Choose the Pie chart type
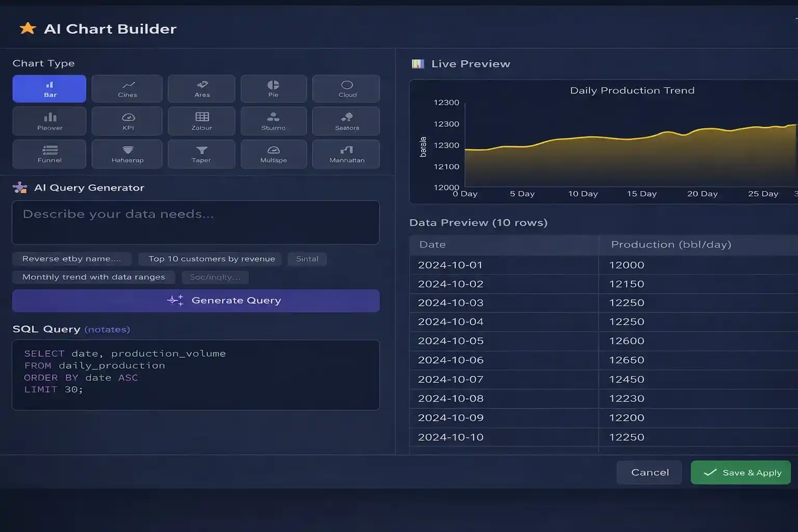 [x=274, y=88]
